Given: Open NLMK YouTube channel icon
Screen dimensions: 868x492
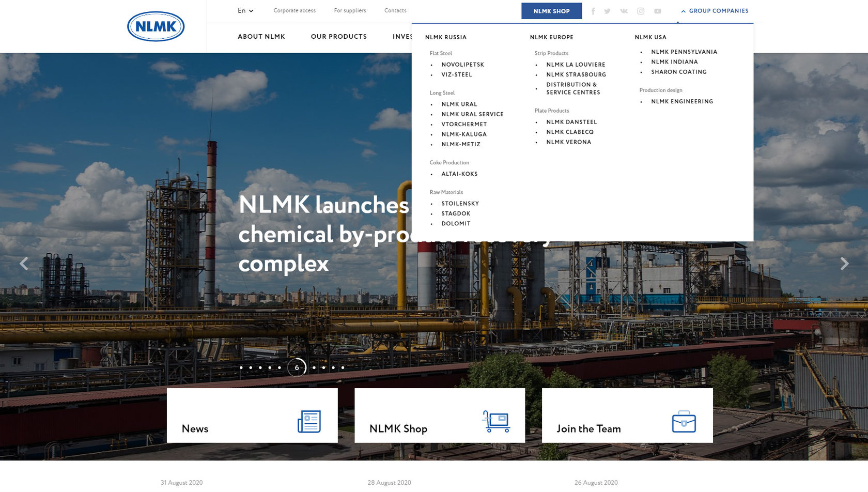Looking at the screenshot, I should (x=658, y=11).
